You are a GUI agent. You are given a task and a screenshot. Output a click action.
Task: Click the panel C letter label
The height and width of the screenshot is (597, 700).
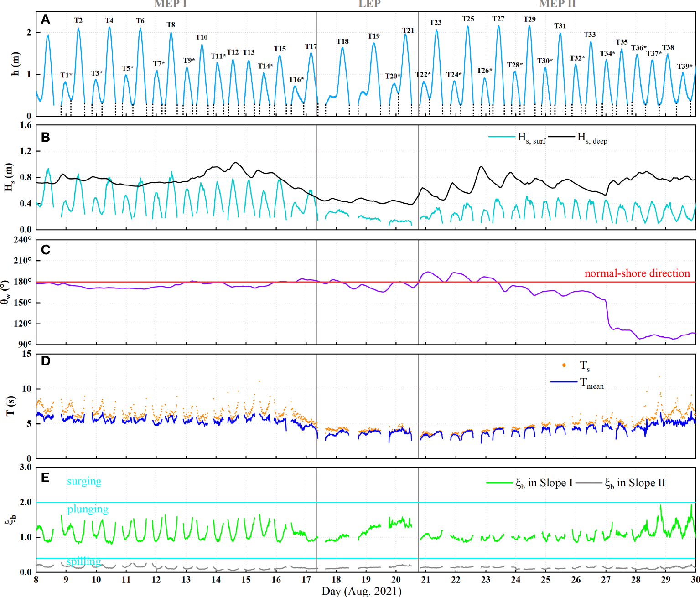click(x=45, y=250)
